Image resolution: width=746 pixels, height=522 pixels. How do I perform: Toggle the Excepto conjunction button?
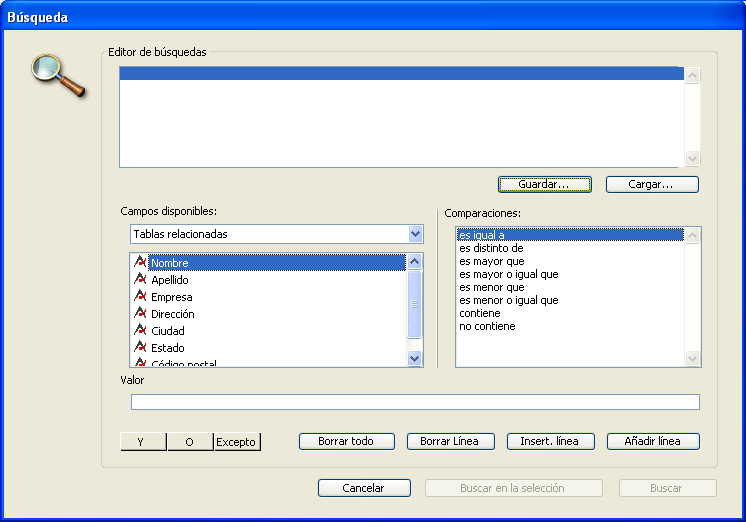pos(237,442)
